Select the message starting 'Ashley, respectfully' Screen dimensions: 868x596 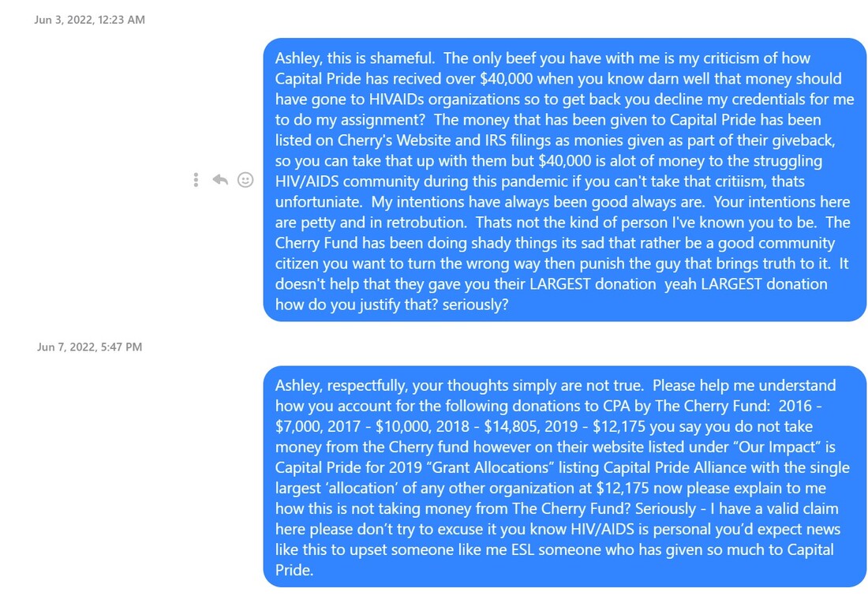[x=565, y=476]
